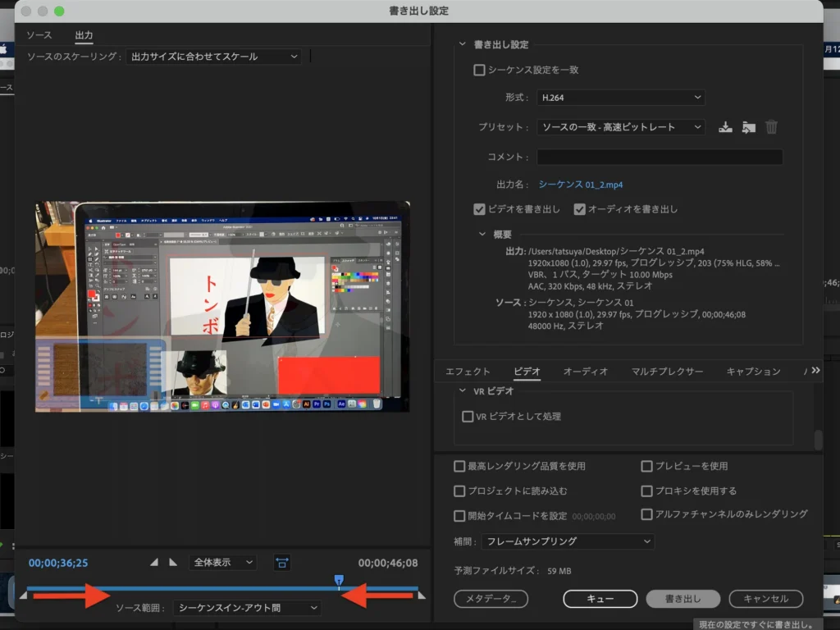Switch to the ソース tab

pyautogui.click(x=39, y=35)
